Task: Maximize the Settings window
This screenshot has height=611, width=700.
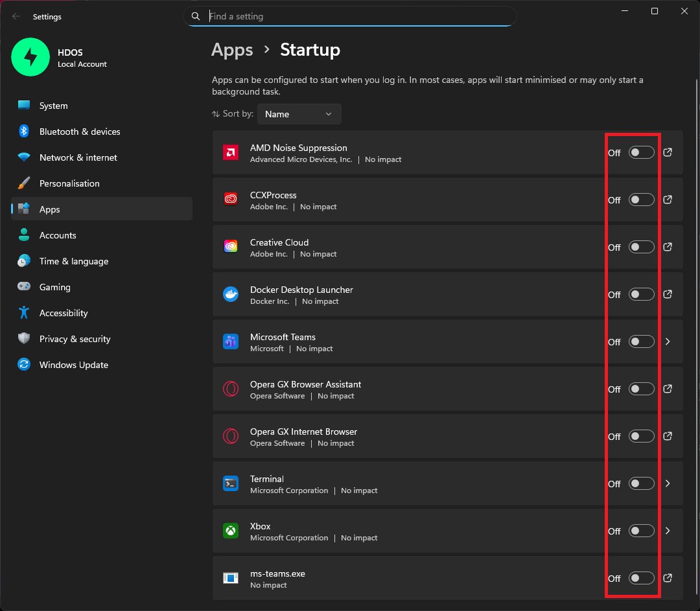Action: click(x=655, y=11)
